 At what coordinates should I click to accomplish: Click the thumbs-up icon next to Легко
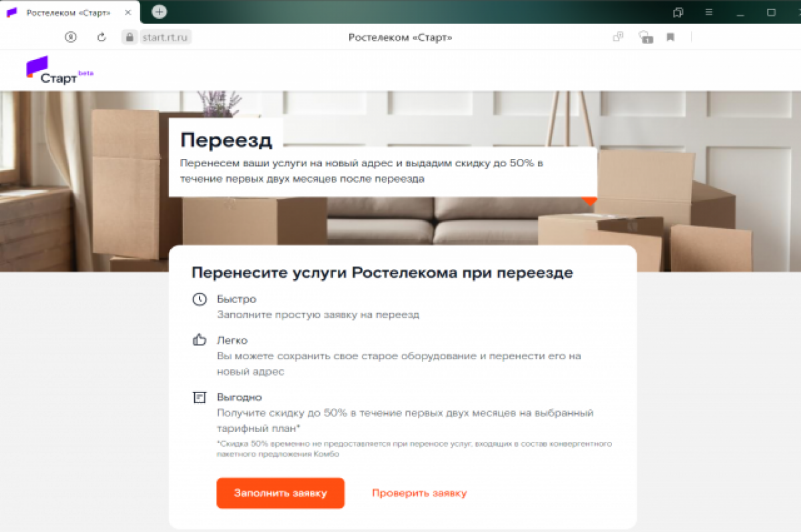pyautogui.click(x=199, y=340)
